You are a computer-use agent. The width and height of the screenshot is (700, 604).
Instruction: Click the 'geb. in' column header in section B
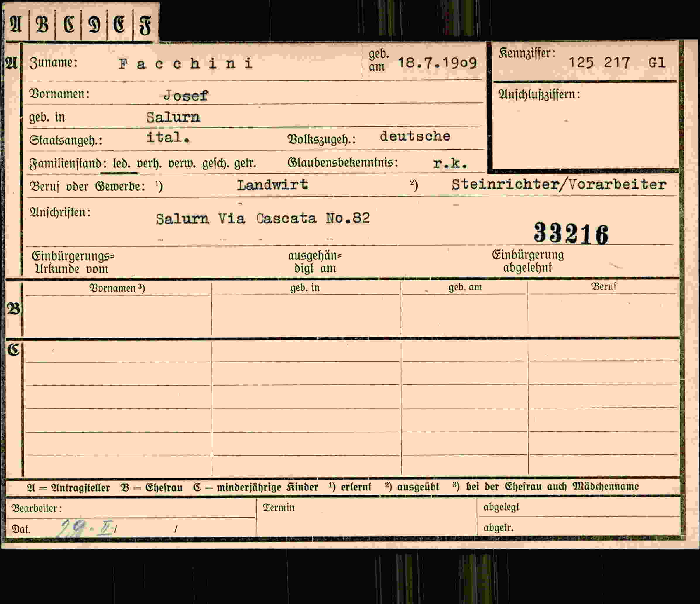click(305, 288)
